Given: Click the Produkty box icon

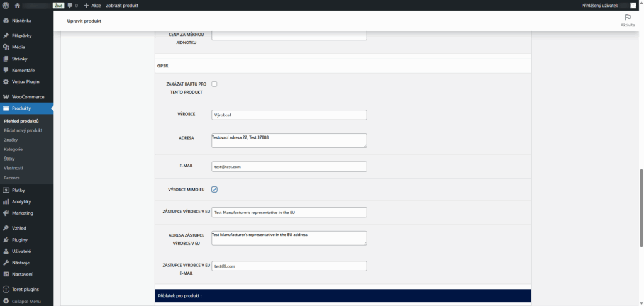Looking at the screenshot, I should click(x=6, y=108).
